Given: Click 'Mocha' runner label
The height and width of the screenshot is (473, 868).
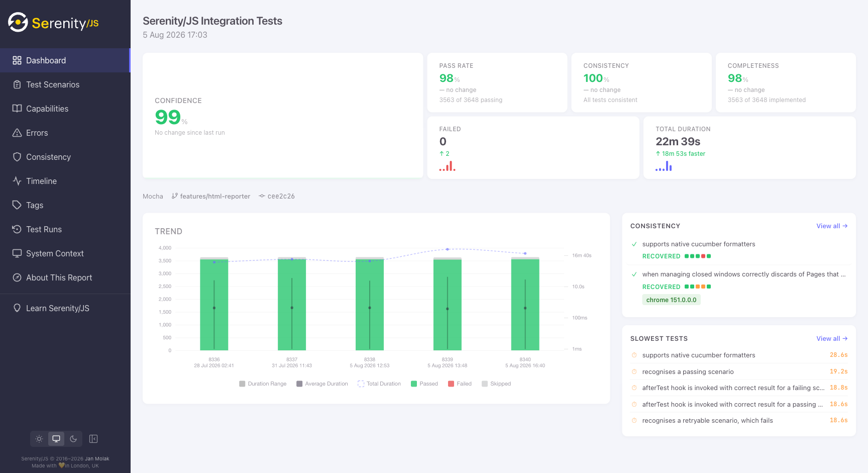Looking at the screenshot, I should (153, 197).
